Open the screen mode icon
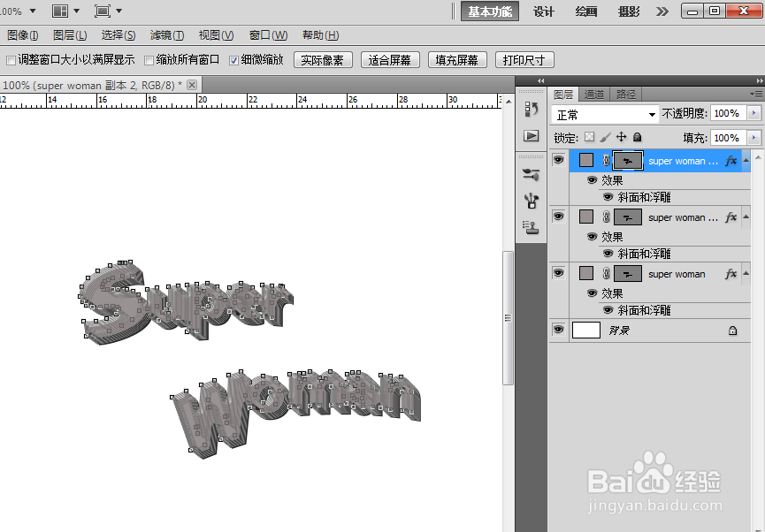765x532 pixels. [103, 11]
